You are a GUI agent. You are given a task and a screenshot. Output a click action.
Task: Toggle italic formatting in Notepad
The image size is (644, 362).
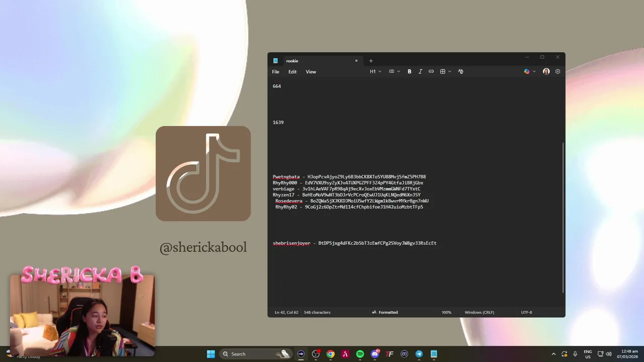click(420, 71)
